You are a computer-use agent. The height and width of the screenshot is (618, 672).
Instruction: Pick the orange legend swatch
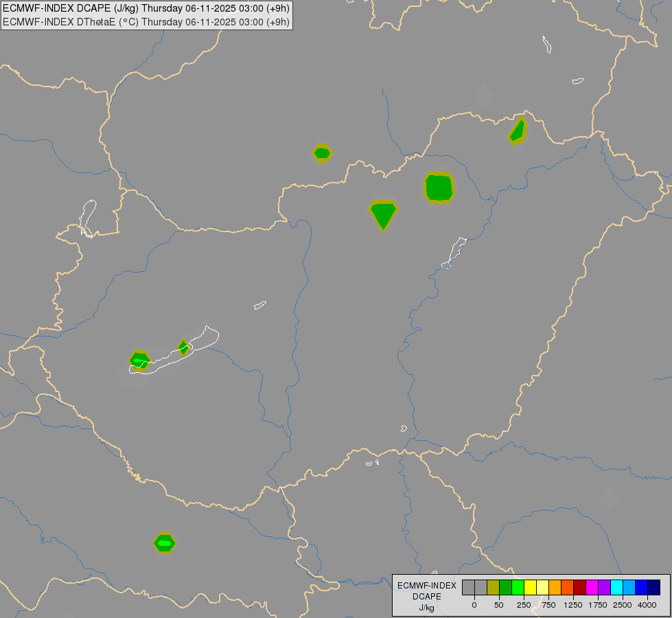pyautogui.click(x=555, y=587)
